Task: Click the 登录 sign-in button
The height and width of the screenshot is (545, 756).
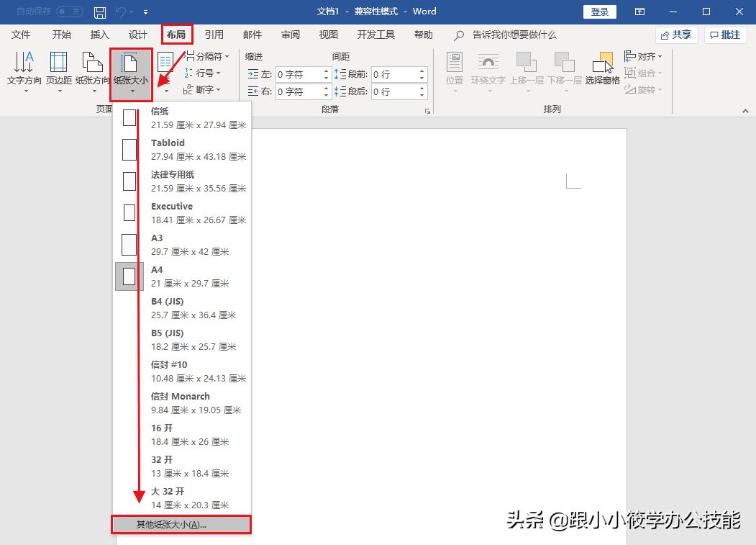Action: point(601,11)
